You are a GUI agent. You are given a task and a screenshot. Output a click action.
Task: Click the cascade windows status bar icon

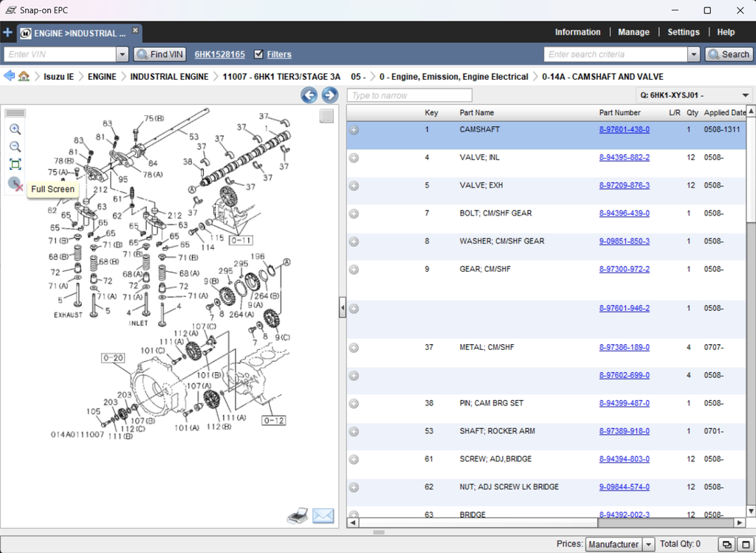pos(726,544)
